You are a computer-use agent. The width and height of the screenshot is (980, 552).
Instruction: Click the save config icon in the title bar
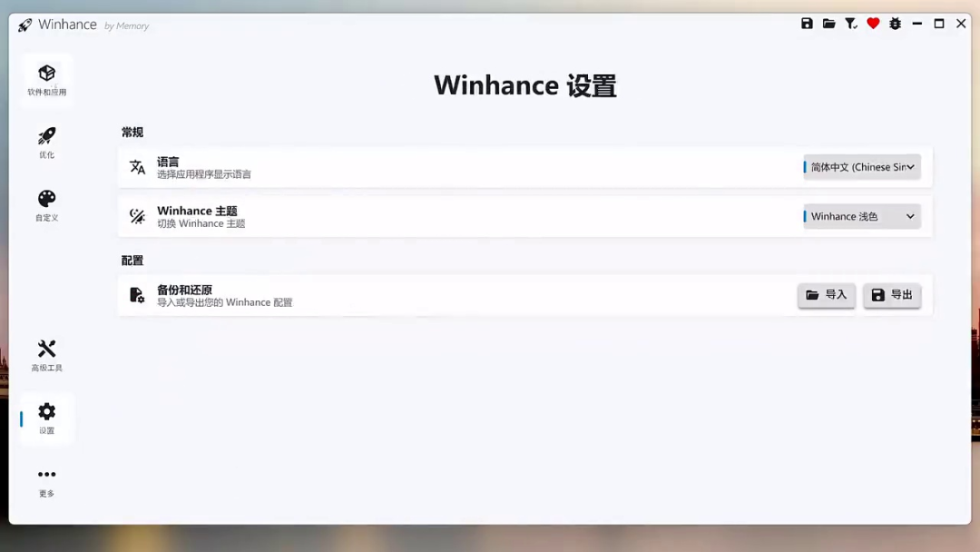(x=807, y=24)
